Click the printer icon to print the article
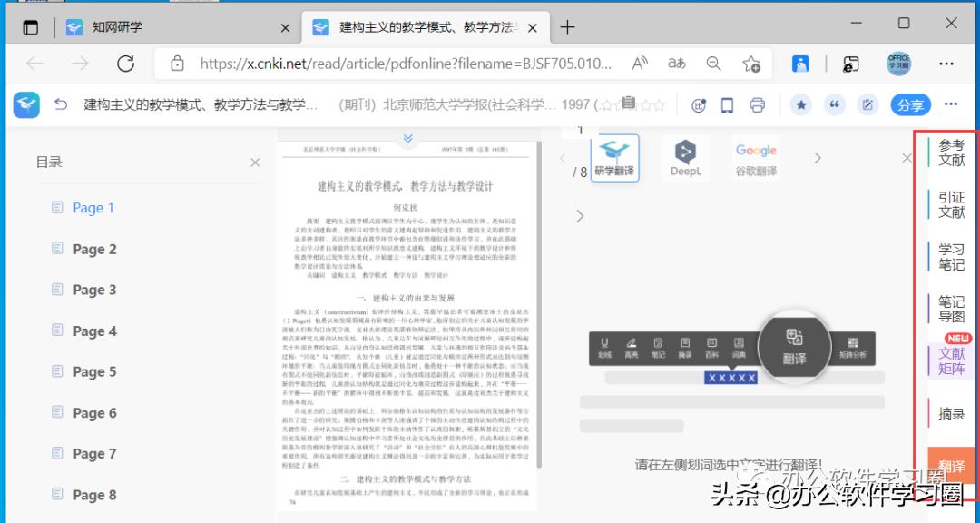The width and height of the screenshot is (980, 523). coord(758,104)
